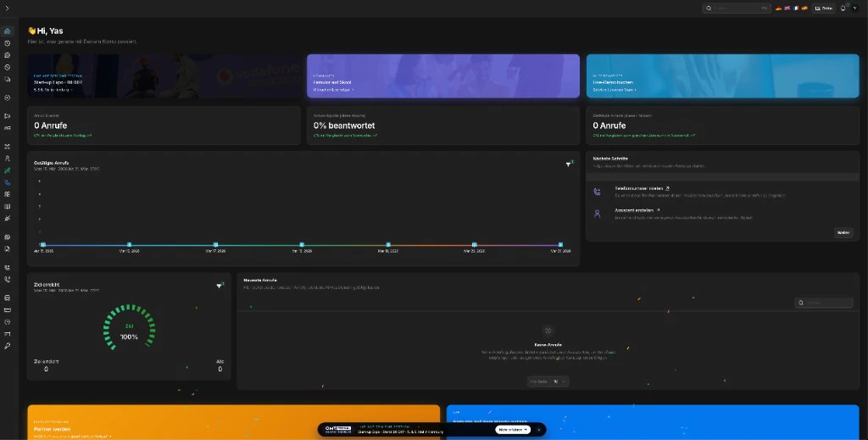Open filter on Ziel erreicht card
This screenshot has width=868, height=440.
220,287
